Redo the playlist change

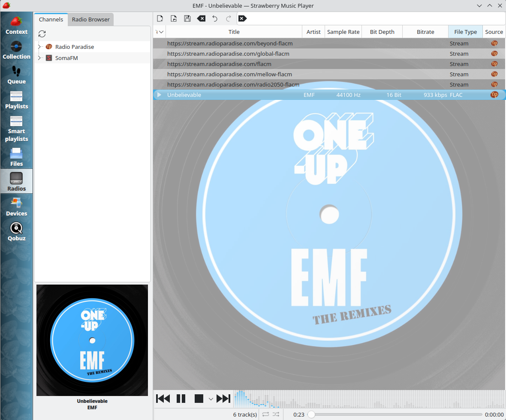click(229, 18)
